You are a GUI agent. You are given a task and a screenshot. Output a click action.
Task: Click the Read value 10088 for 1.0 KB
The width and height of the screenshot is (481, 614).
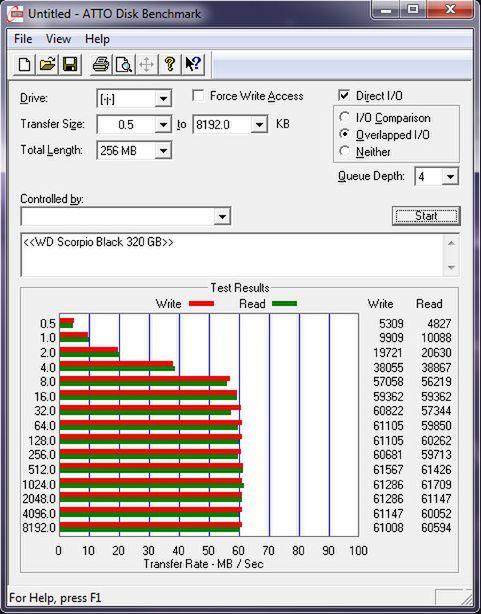(x=436, y=338)
